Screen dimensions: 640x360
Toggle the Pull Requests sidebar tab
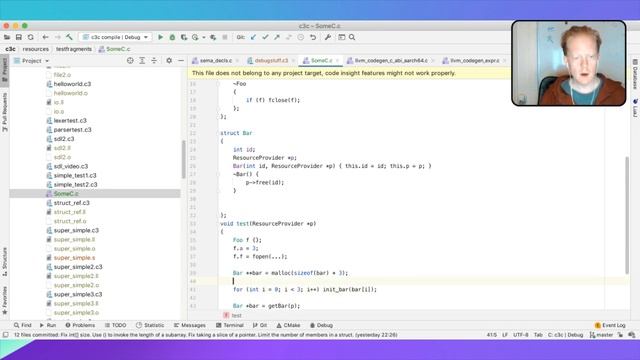pos(5,112)
